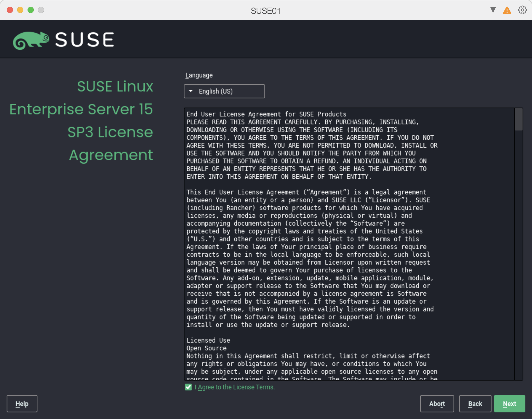The image size is (532, 419).
Task: Click the Back button
Action: (475, 404)
